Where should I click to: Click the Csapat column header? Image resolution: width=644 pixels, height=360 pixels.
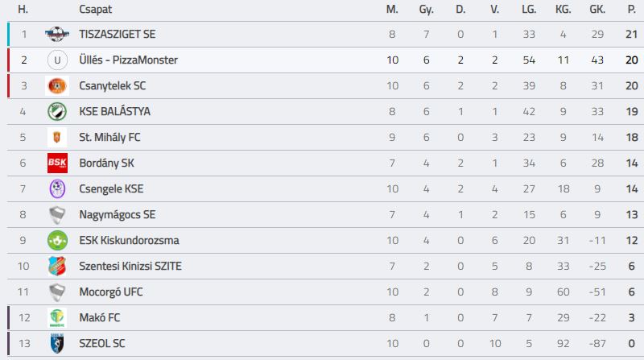[x=95, y=9]
